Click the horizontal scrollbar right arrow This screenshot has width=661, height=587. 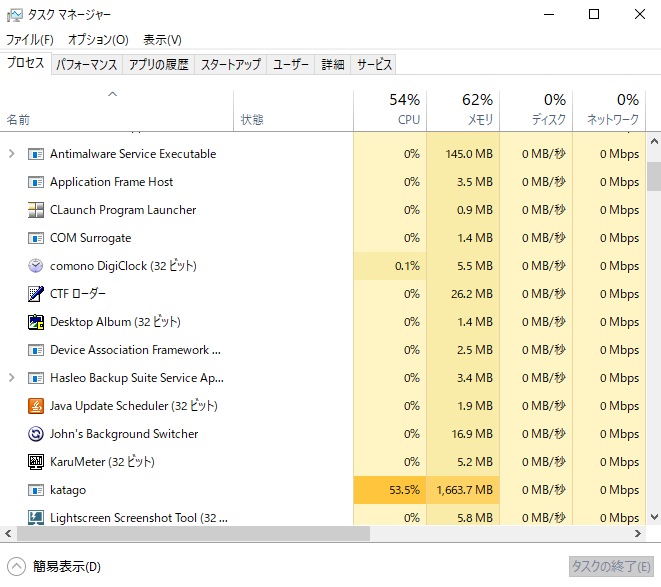[x=638, y=534]
